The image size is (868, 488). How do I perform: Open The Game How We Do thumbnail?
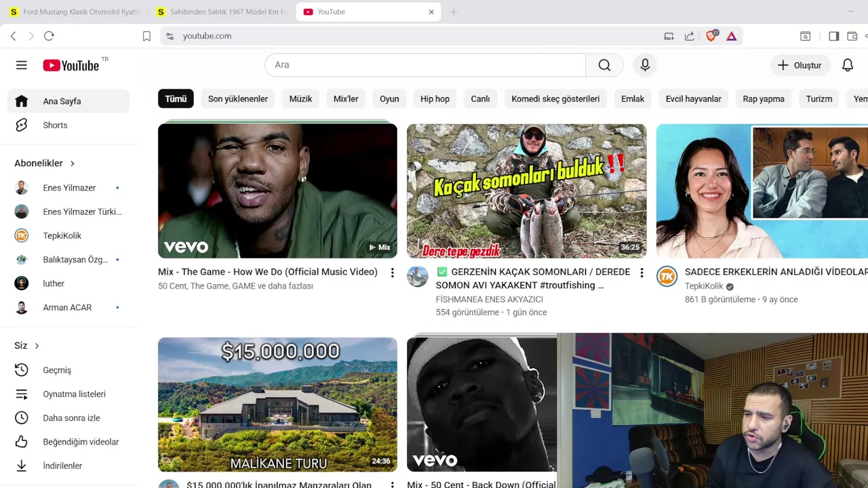[277, 191]
